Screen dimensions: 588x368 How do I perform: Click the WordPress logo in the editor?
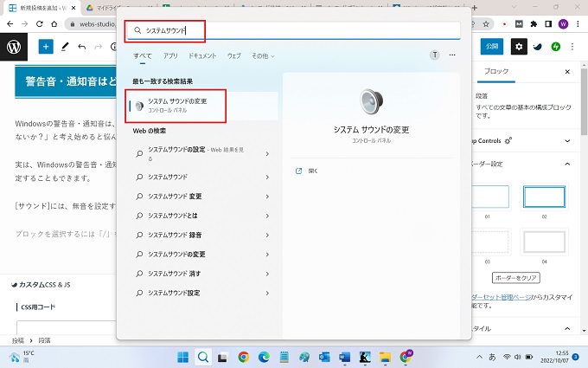tap(14, 47)
